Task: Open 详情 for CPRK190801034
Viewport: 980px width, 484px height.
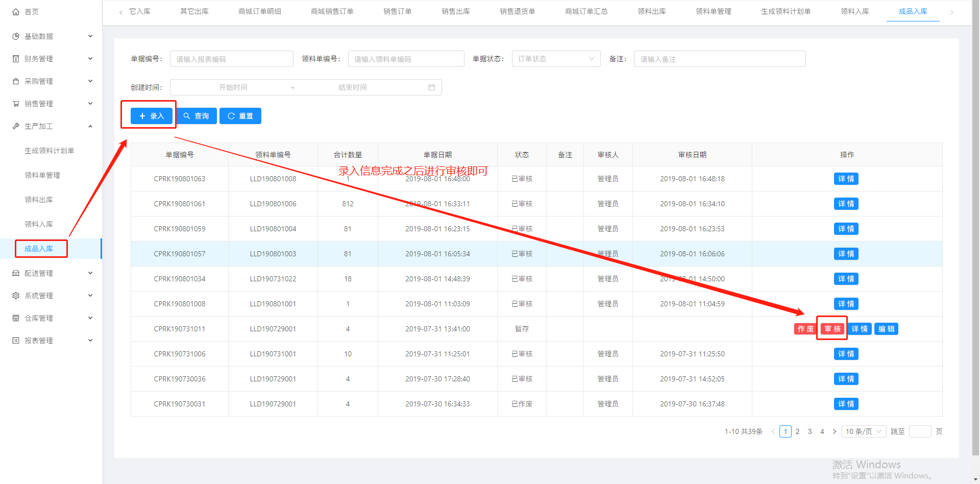Action: 846,279
